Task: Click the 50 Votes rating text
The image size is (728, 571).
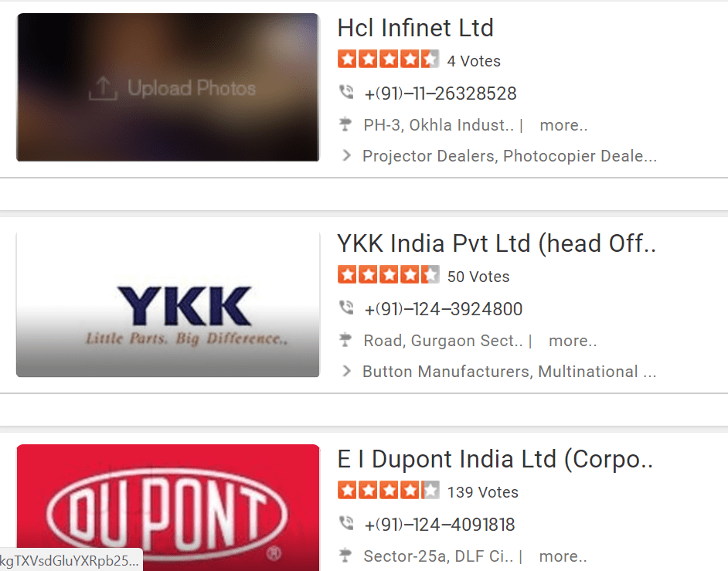Action: click(x=478, y=277)
